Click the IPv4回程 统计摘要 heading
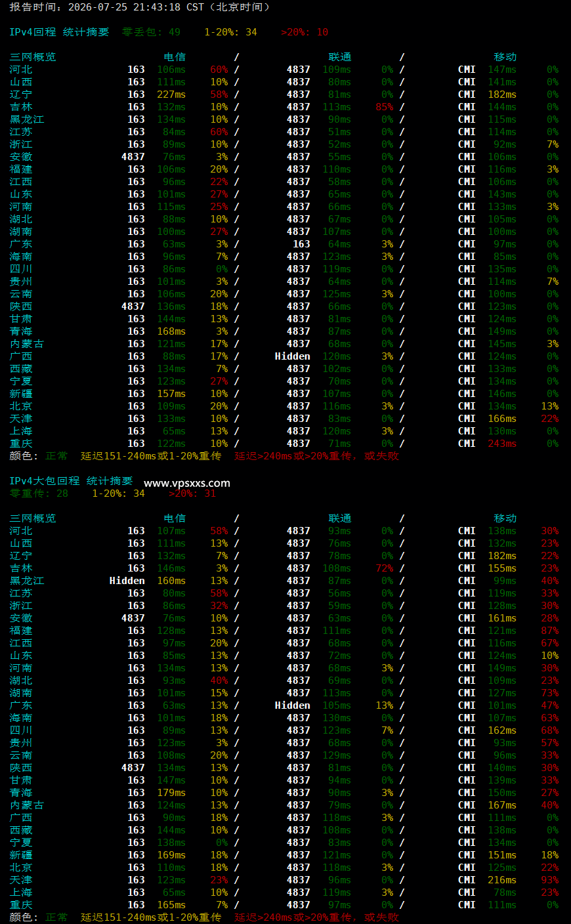The image size is (571, 924). coord(59,32)
